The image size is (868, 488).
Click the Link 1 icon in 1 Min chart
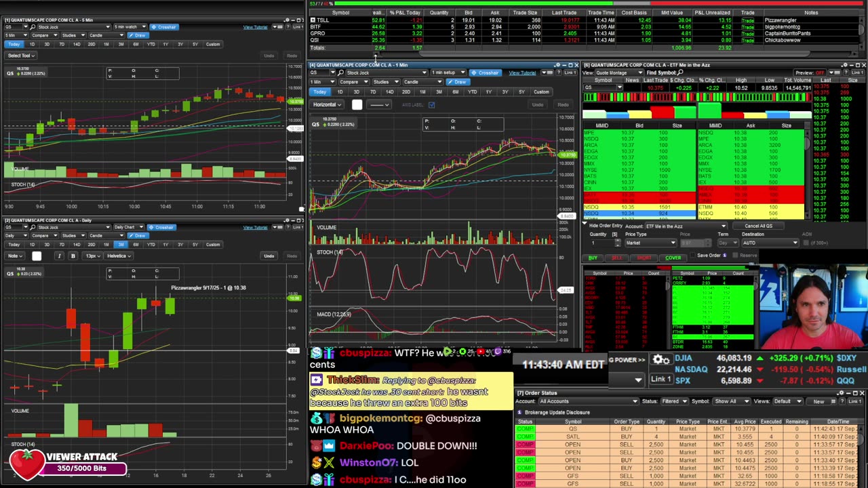point(570,73)
